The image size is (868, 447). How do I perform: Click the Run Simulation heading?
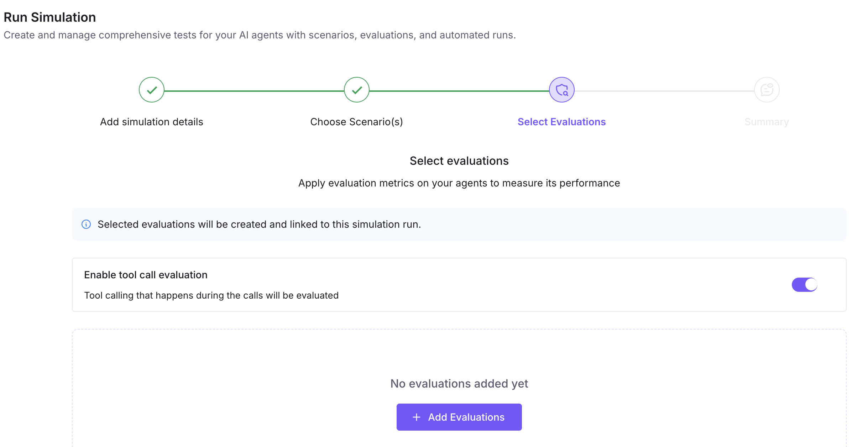[49, 17]
